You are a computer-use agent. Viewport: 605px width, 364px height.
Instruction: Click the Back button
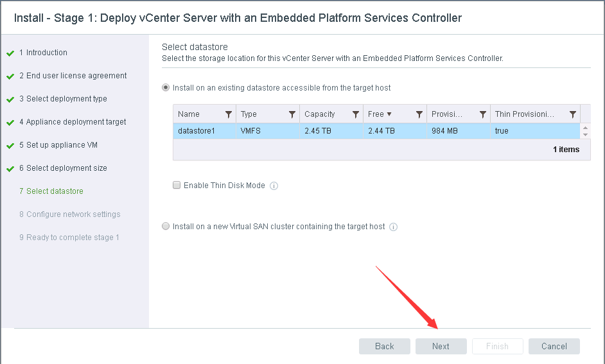click(x=384, y=346)
